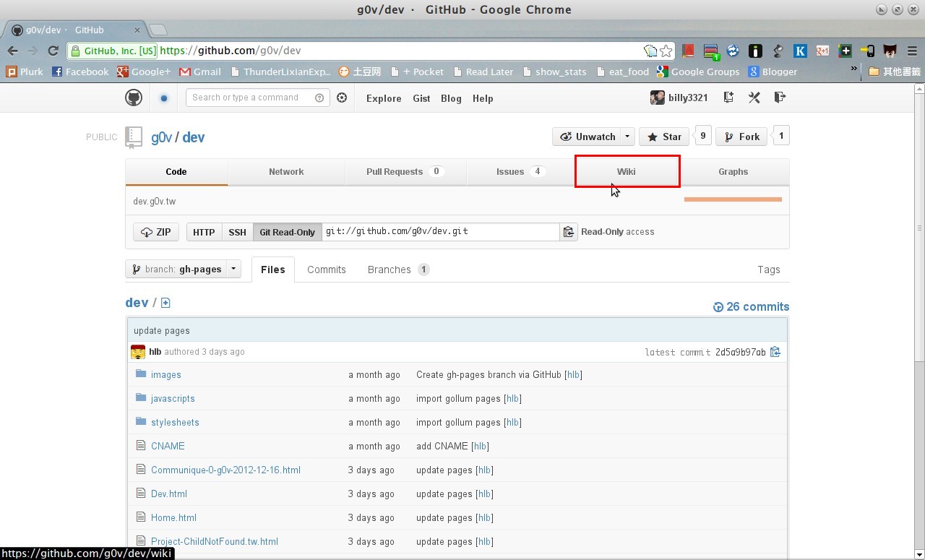Open Chrome menu hamburger icon
This screenshot has width=925, height=560.
pos(912,51)
